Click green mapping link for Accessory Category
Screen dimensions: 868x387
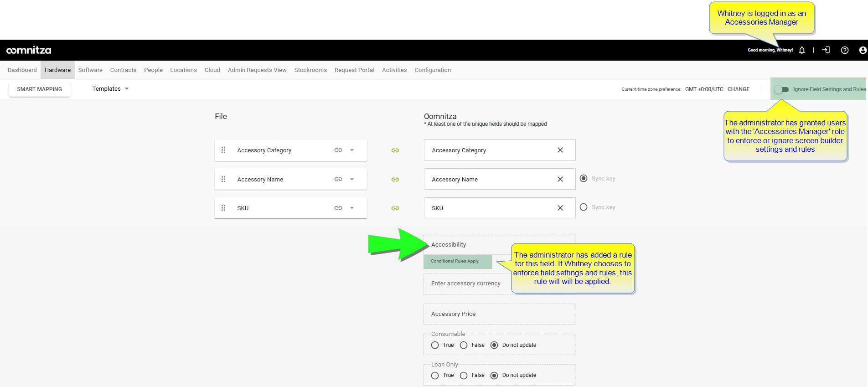[395, 150]
